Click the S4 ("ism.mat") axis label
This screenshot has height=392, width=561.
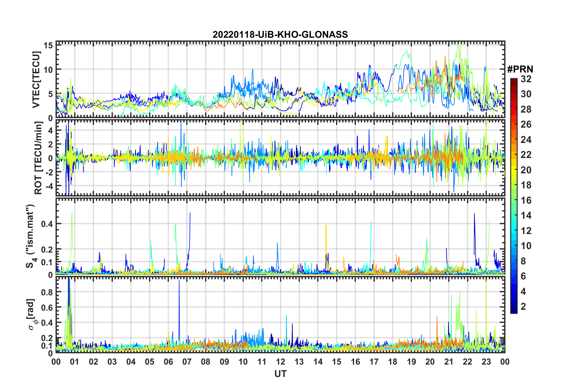31,236
